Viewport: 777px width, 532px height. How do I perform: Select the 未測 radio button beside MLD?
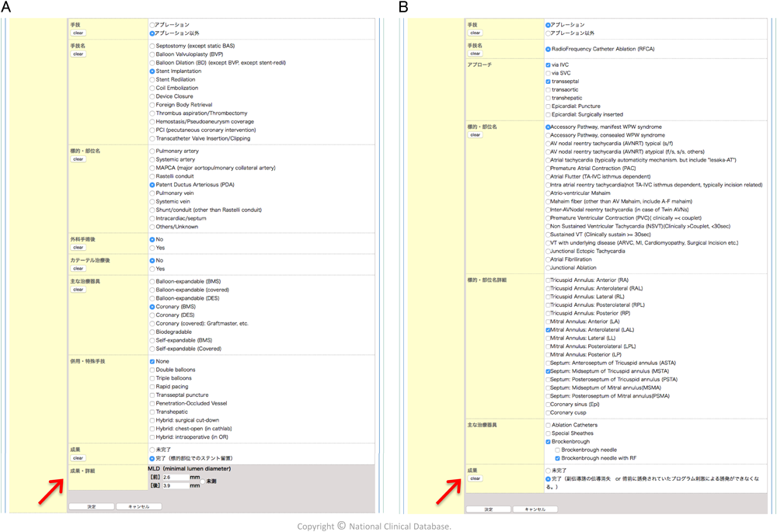(204, 482)
